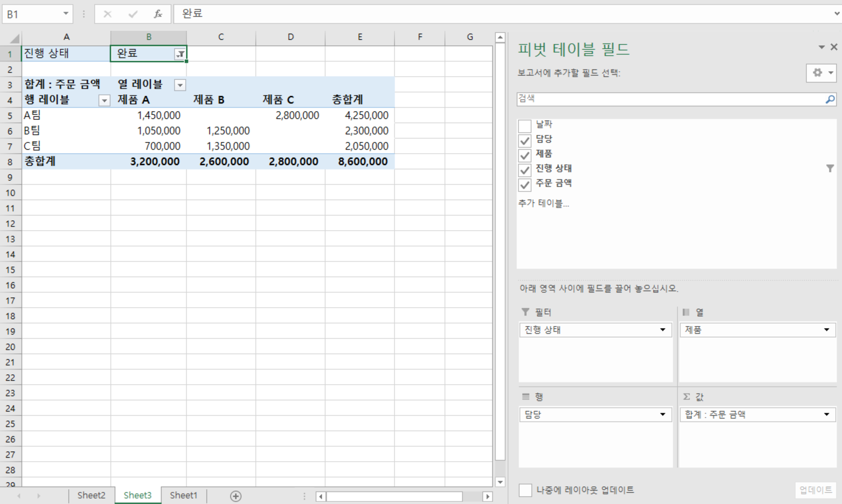The width and height of the screenshot is (842, 504).
Task: Open 진행 상태 dropdown in filter area
Action: (663, 330)
